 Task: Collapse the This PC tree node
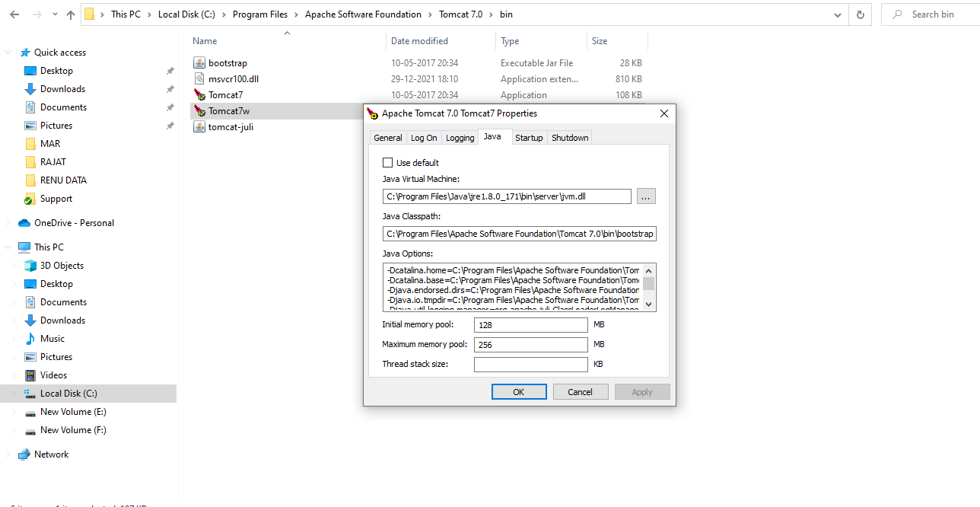pos(8,247)
